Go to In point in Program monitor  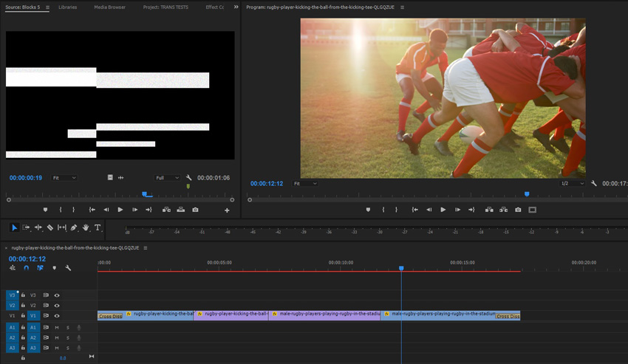415,210
